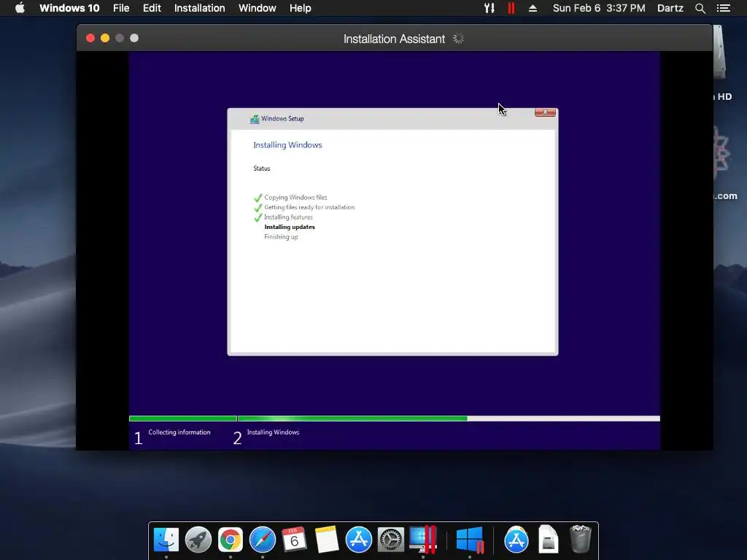Click the Windows Setup title icon
Screen dimensions: 747x560
click(x=255, y=119)
